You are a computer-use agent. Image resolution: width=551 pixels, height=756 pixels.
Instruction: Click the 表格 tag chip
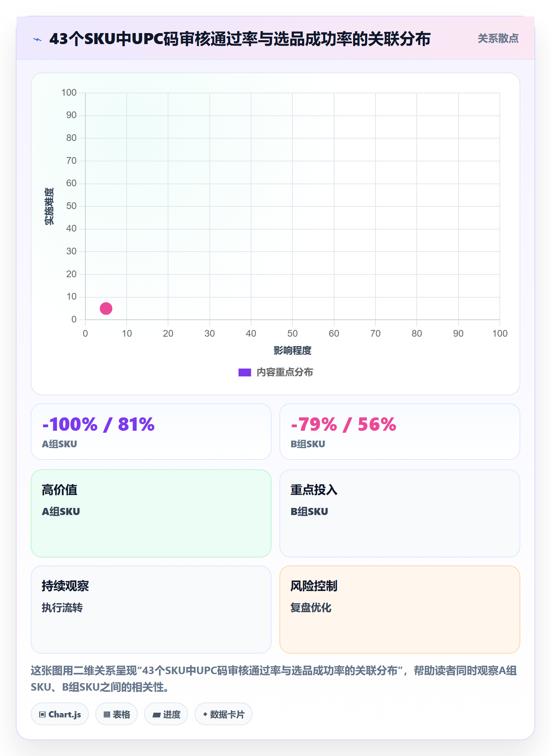click(x=116, y=714)
